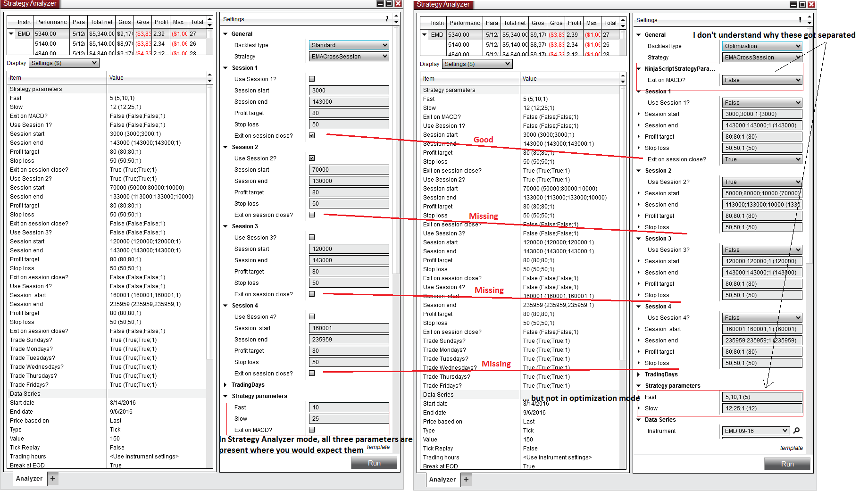868x499 pixels.
Task: Expand TradingDays section in left window
Action: click(225, 385)
